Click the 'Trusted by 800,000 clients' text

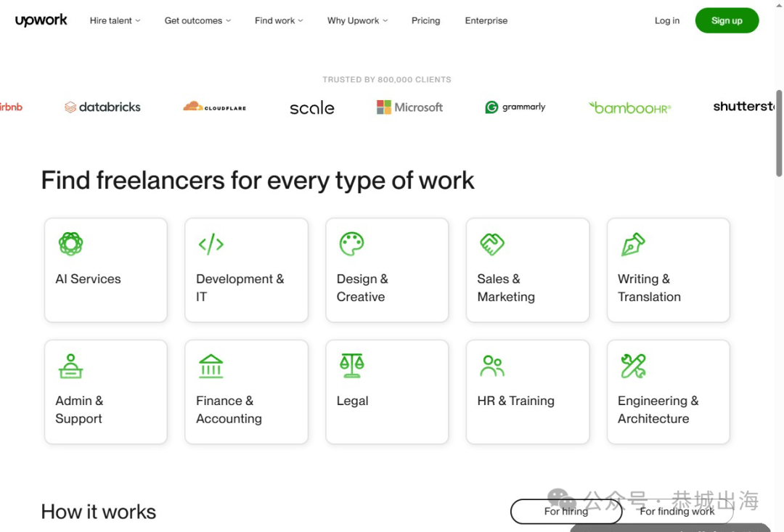click(386, 80)
